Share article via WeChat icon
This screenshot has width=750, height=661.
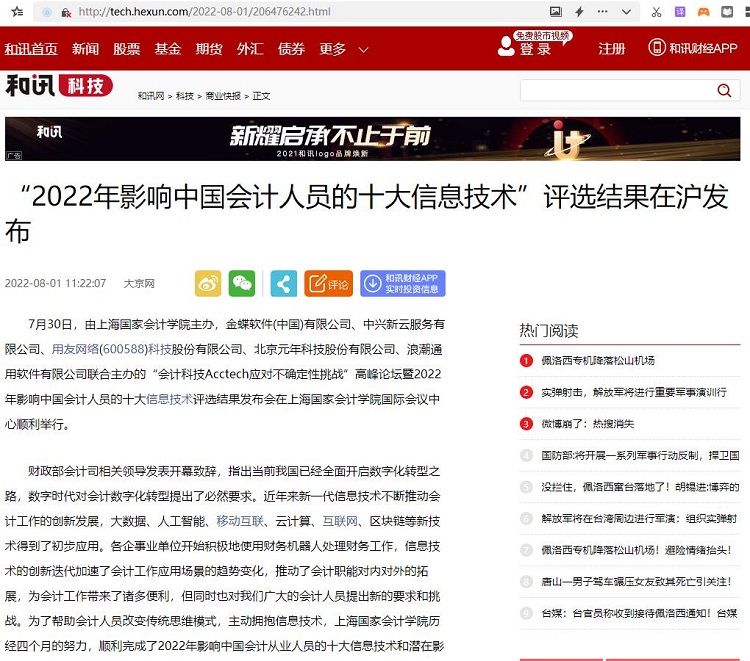click(x=242, y=284)
